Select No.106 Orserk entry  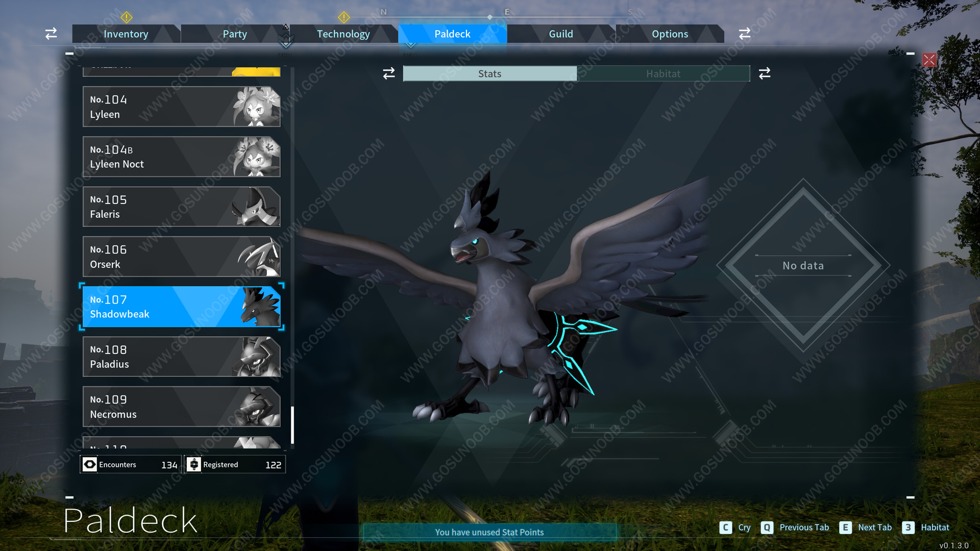point(182,257)
